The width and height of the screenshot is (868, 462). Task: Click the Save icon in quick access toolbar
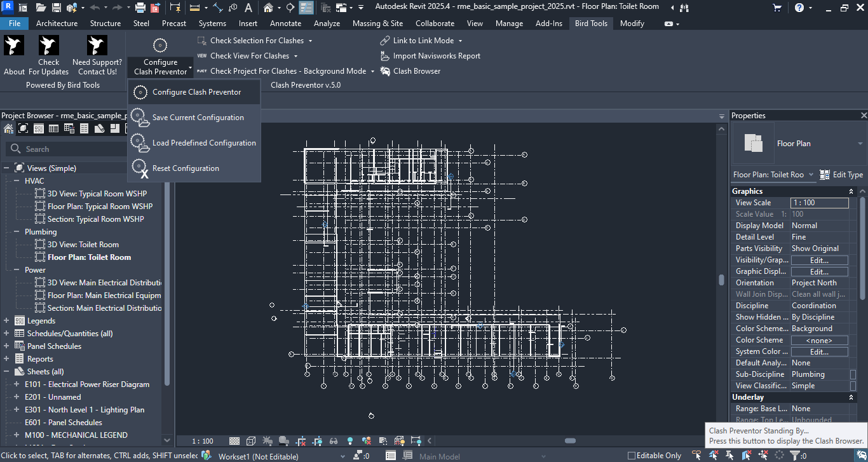click(57, 8)
